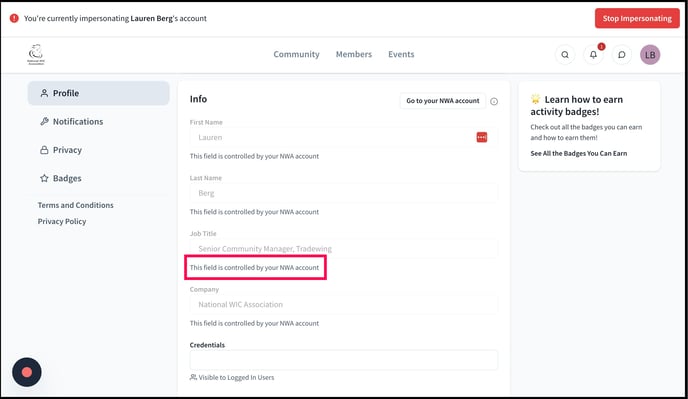
Task: Open the Events nav item
Action: coord(401,54)
